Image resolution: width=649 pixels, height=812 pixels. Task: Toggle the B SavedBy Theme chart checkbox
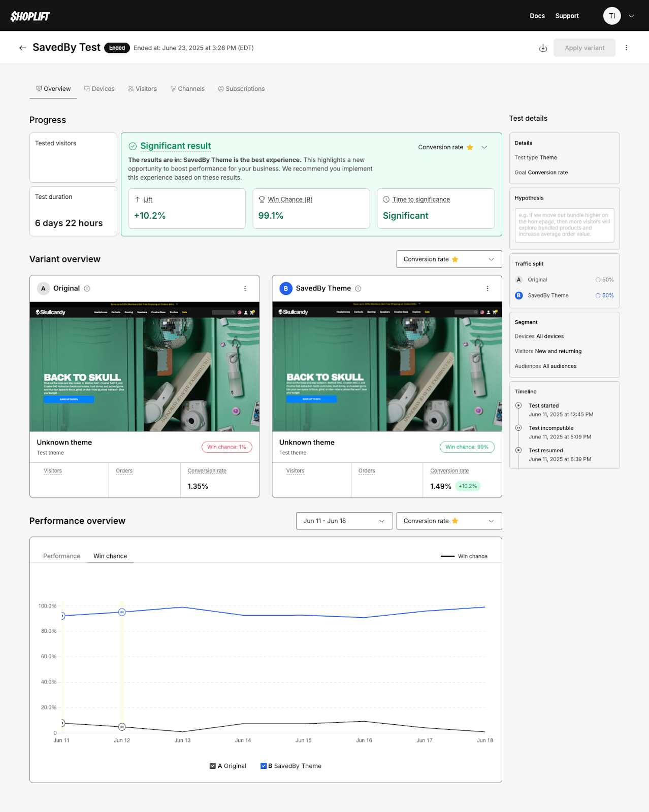(x=264, y=766)
